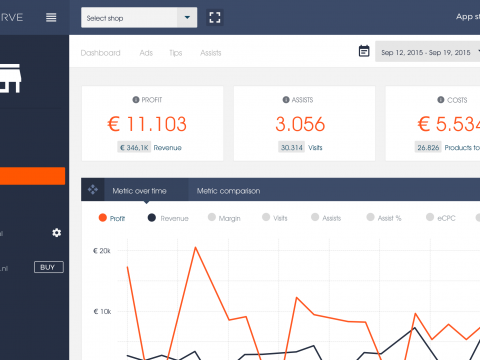Click the info icon next to ASSISTS
480x360 pixels.
coord(286,100)
